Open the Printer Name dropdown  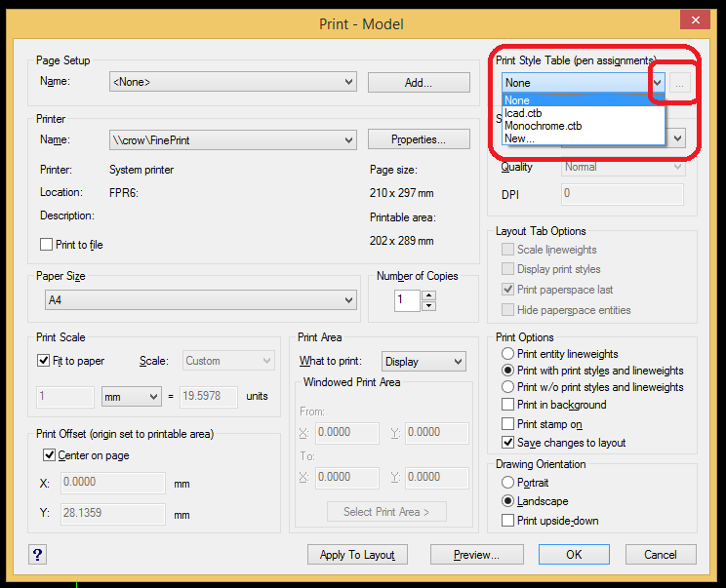click(233, 139)
